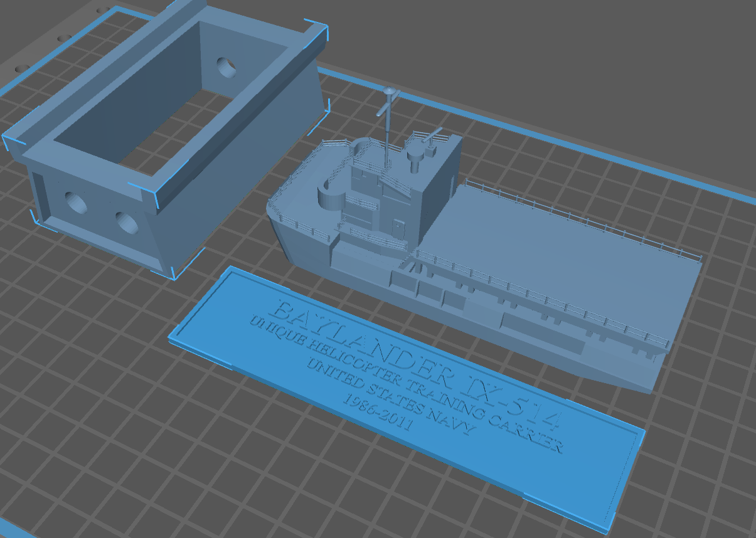Click the right circular hole on box front
Viewport: 756px width, 538px height.
(127, 223)
